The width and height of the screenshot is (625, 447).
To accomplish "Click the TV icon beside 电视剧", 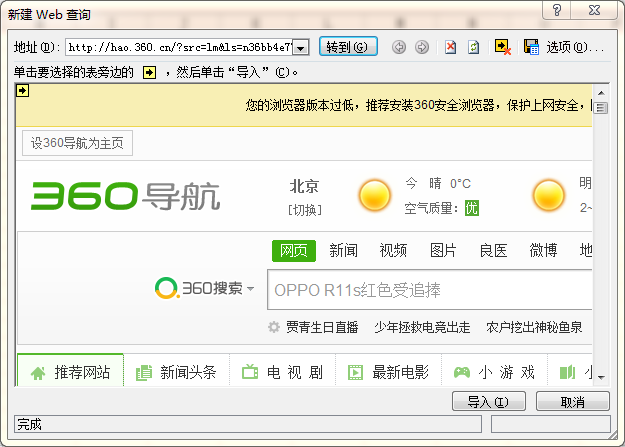I will [250, 372].
